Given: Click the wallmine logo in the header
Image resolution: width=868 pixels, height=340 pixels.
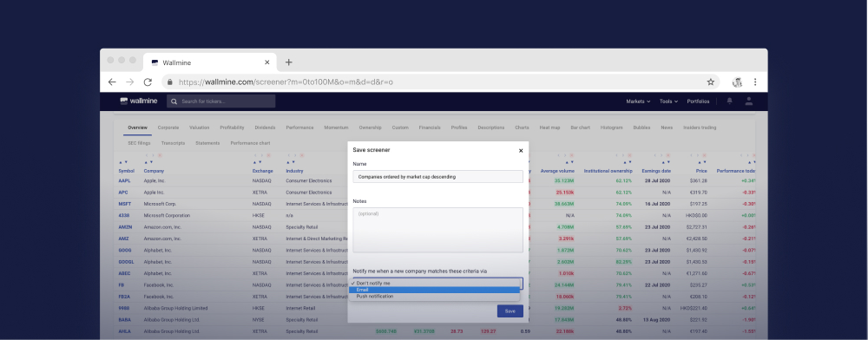Looking at the screenshot, I should pos(139,101).
